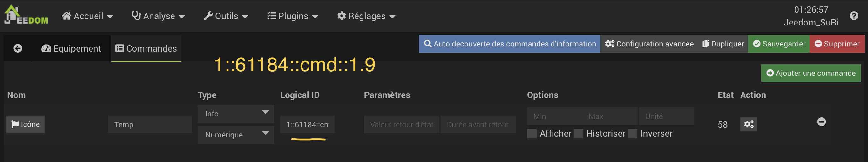868x162 pixels.
Task: Open the Plugins menu
Action: tap(293, 16)
